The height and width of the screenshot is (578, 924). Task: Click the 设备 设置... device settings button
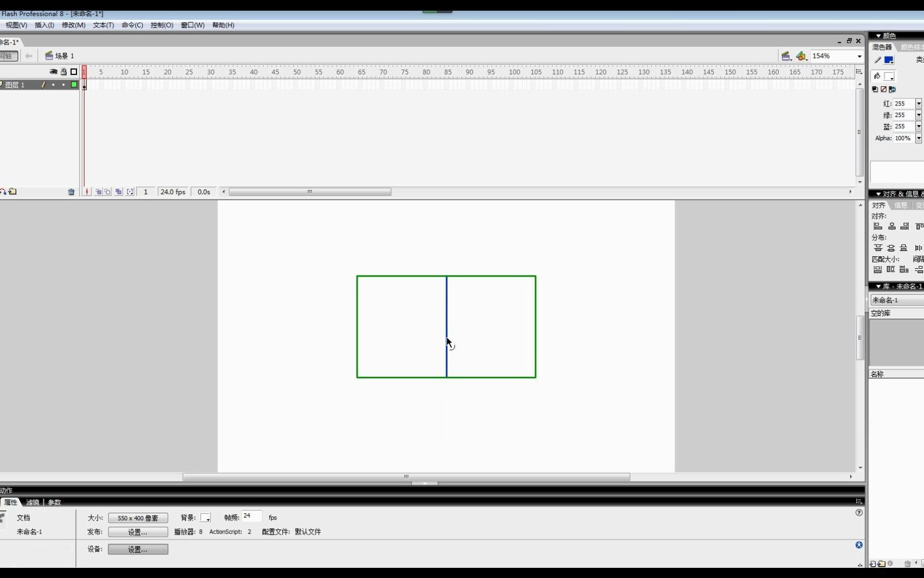point(138,550)
